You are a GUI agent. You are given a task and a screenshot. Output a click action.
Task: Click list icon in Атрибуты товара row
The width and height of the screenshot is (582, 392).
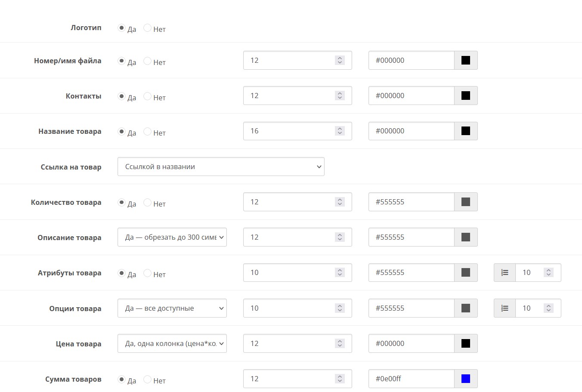coord(505,273)
